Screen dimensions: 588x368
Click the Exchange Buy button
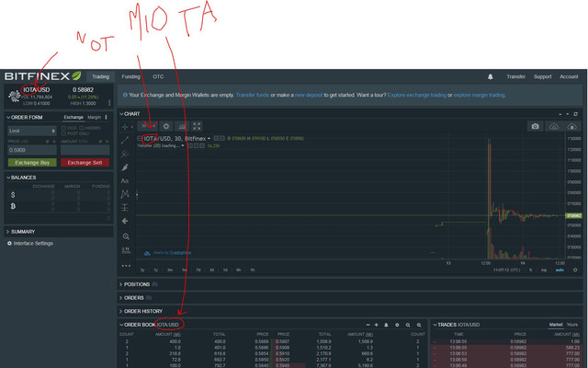[32, 163]
